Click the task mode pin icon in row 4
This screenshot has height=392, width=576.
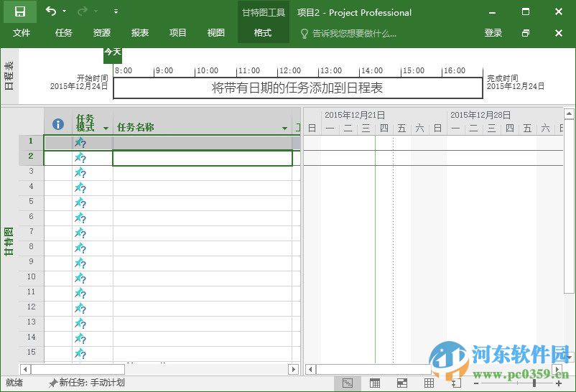80,187
